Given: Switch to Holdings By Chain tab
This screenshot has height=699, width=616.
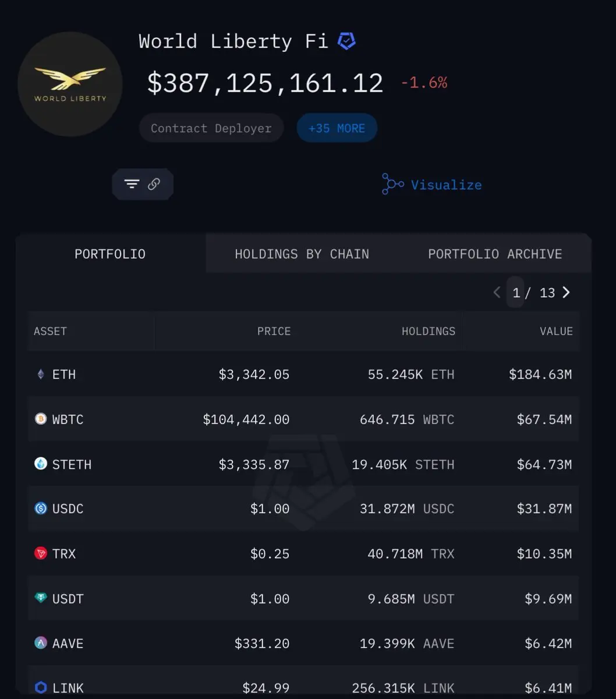Looking at the screenshot, I should (302, 254).
